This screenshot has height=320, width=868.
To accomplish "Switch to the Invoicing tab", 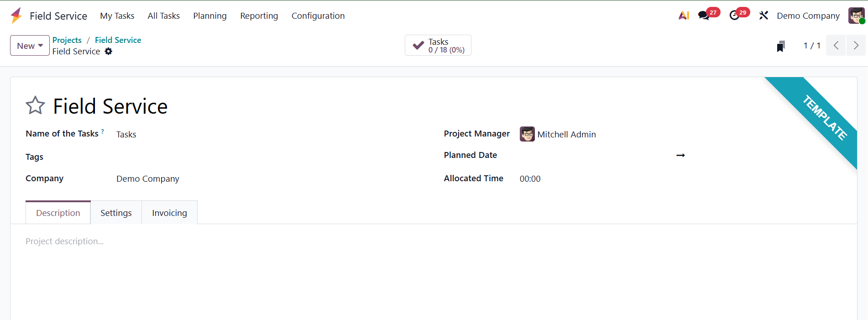I will (x=169, y=213).
